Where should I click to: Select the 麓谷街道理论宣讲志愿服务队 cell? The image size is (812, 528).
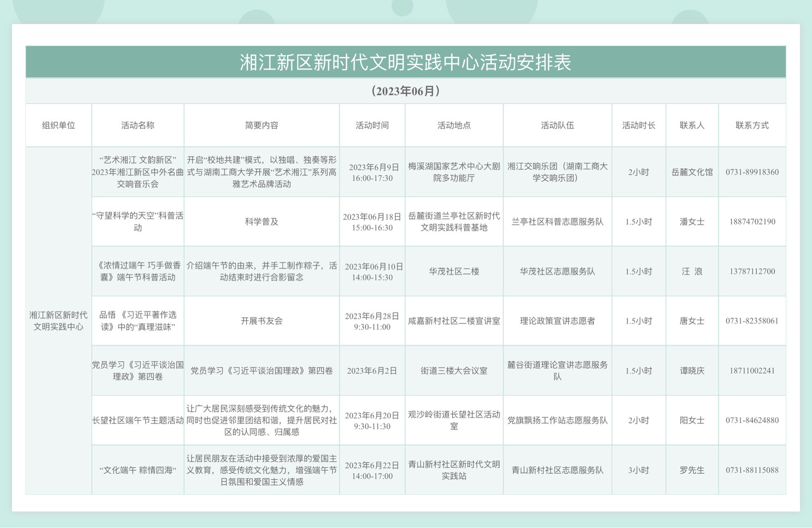(x=557, y=370)
